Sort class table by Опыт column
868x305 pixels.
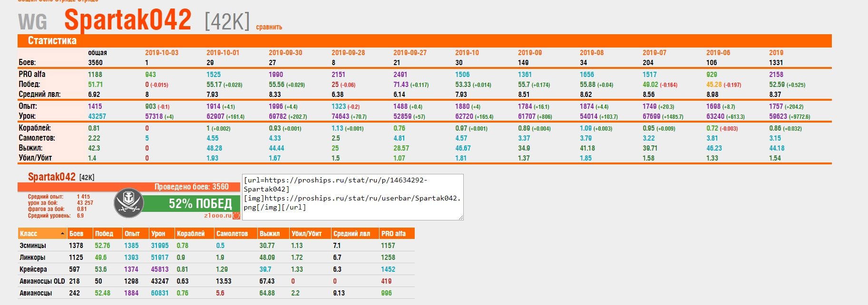136,233
